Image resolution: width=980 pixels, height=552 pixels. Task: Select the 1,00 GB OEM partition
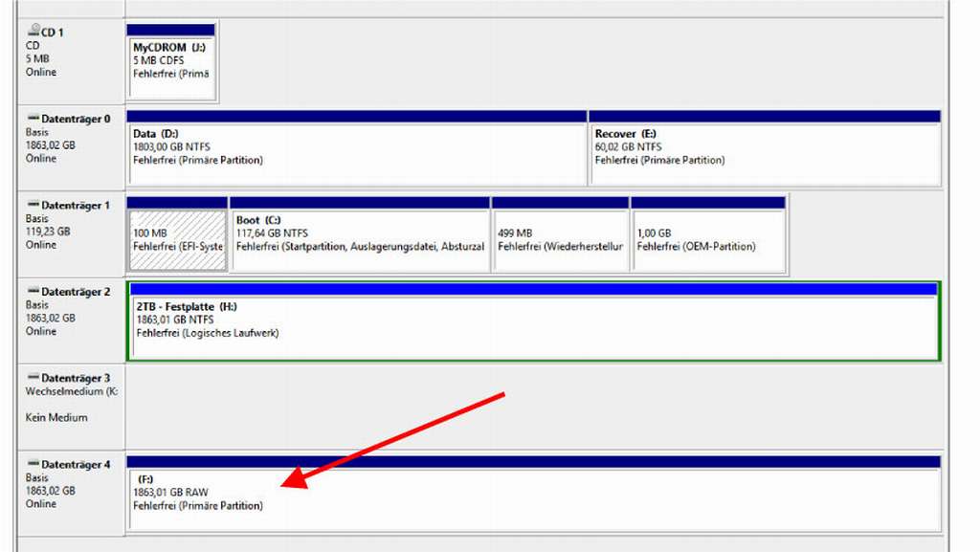pyautogui.click(x=708, y=237)
